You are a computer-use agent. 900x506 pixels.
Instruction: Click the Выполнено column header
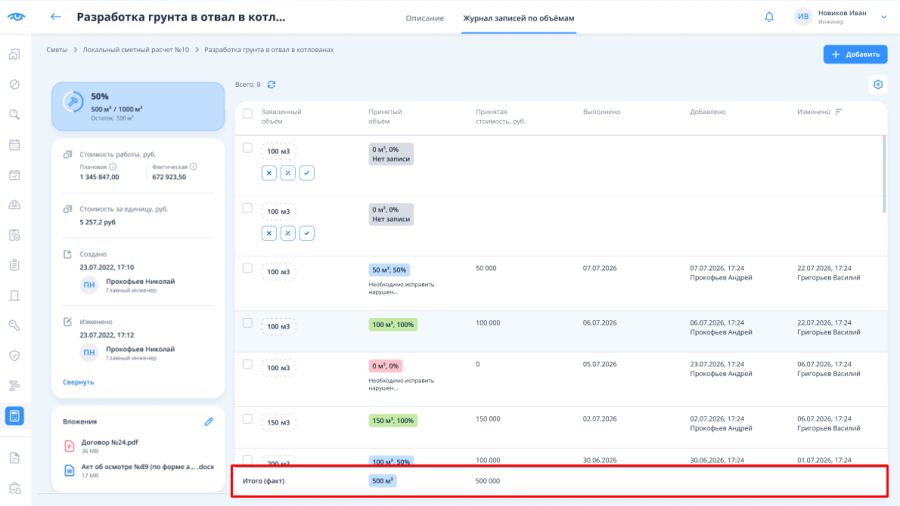click(x=602, y=112)
